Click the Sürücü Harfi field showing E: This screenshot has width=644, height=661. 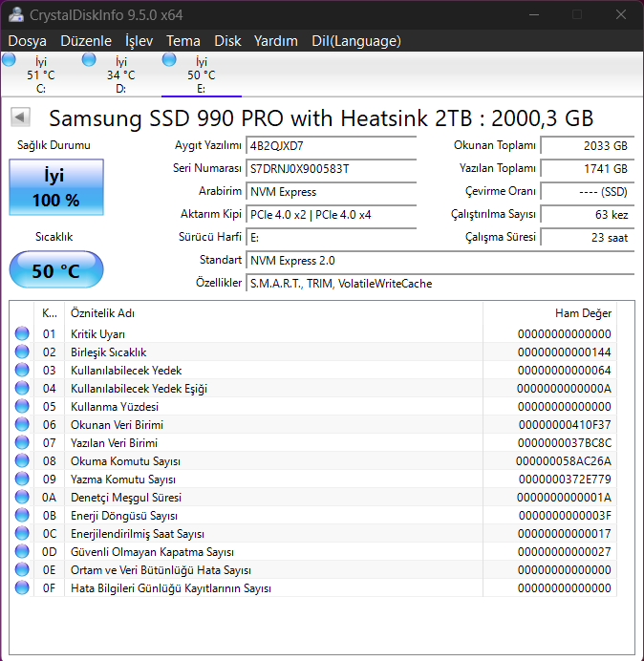coord(331,237)
